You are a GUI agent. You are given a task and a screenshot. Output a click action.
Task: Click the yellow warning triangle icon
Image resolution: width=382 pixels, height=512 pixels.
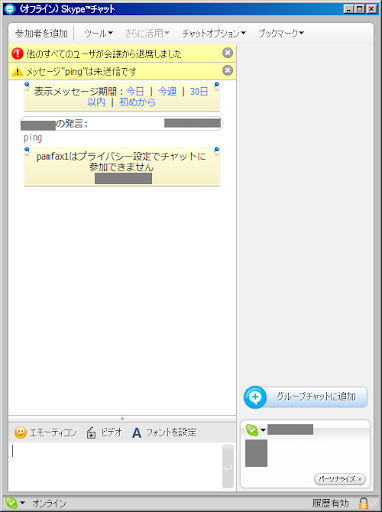click(x=17, y=71)
